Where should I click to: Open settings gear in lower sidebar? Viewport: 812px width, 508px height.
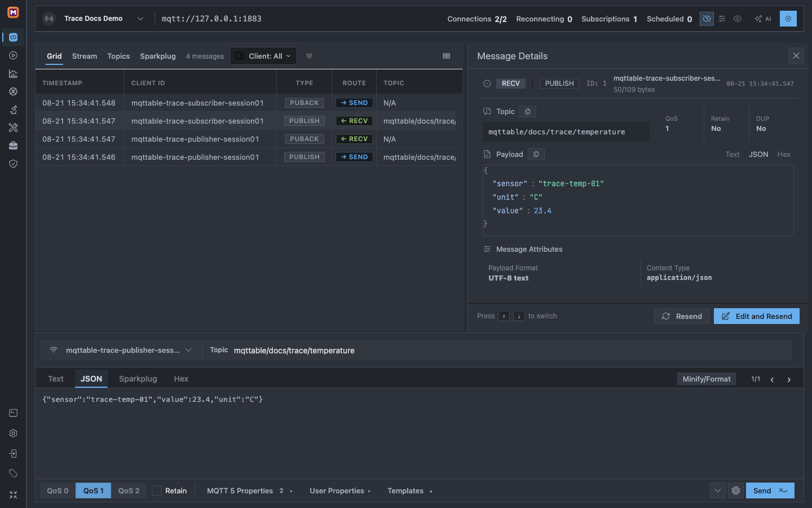13,433
